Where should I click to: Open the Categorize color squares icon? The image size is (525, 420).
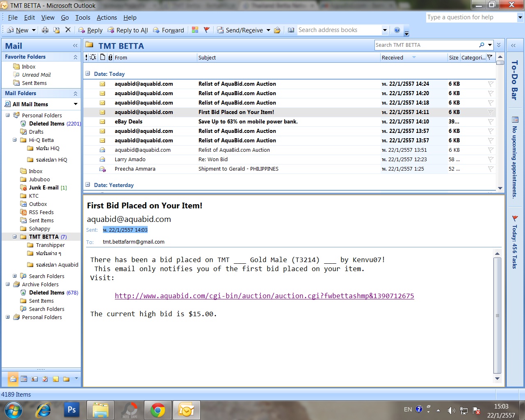(195, 30)
